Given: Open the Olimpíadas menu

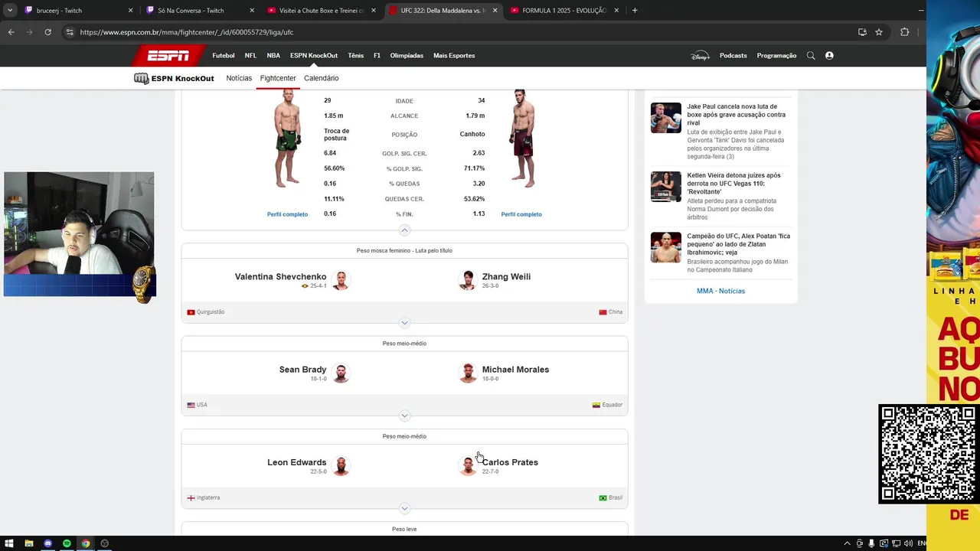Looking at the screenshot, I should pos(407,56).
